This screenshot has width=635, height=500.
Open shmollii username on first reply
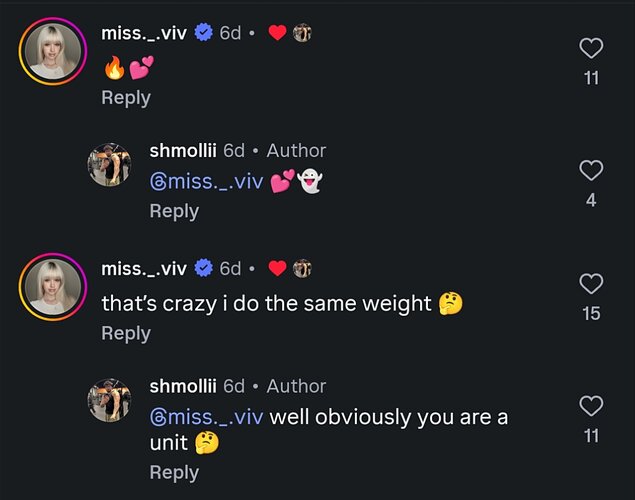coord(183,151)
